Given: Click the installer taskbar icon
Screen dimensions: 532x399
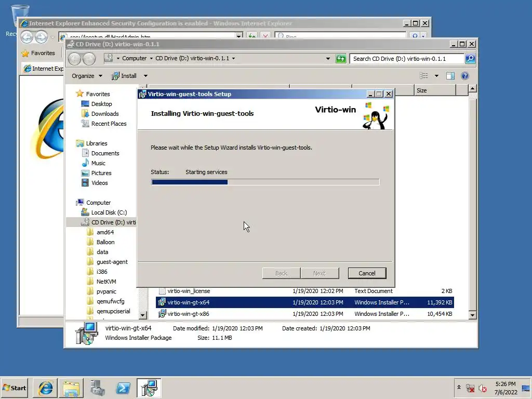Looking at the screenshot, I should pos(149,388).
